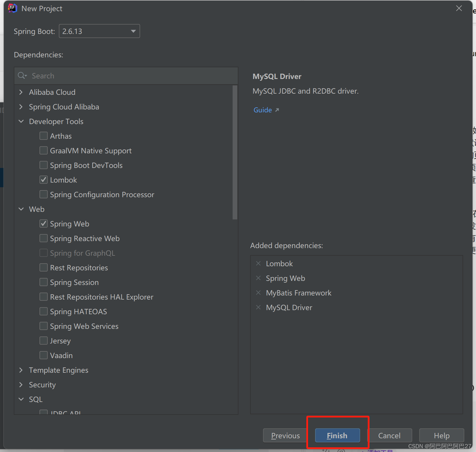
Task: Check Spring Boot DevTools
Action: point(44,165)
